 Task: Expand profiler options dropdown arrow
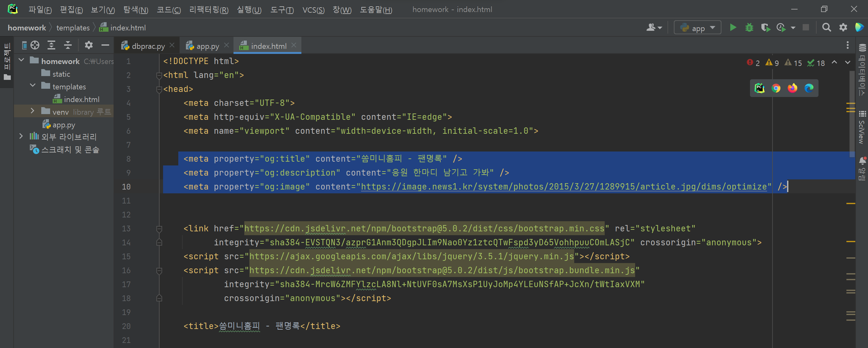point(793,28)
